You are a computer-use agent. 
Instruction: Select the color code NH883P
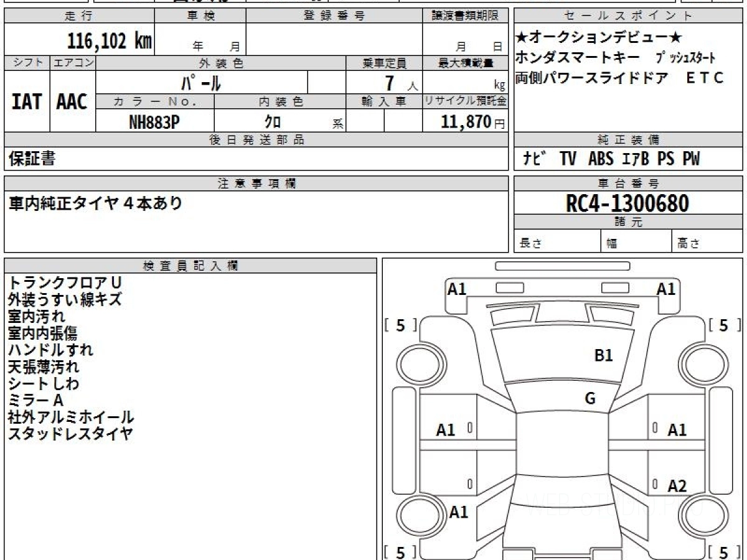tap(154, 122)
